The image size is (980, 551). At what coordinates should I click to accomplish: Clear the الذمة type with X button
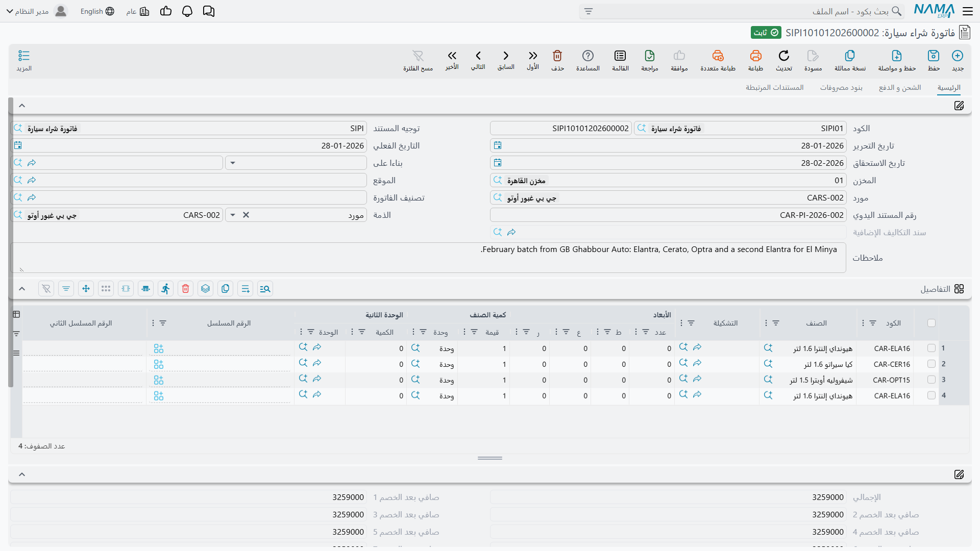(x=246, y=215)
